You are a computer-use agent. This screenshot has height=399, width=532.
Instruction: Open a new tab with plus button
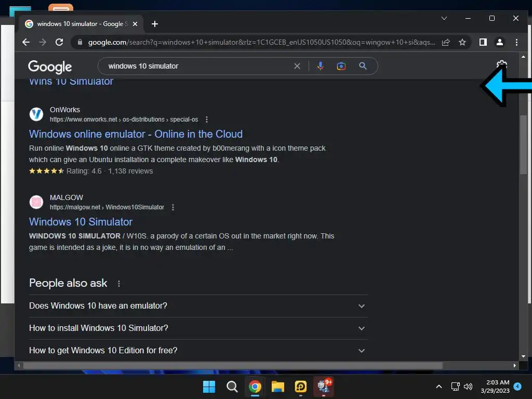click(155, 24)
